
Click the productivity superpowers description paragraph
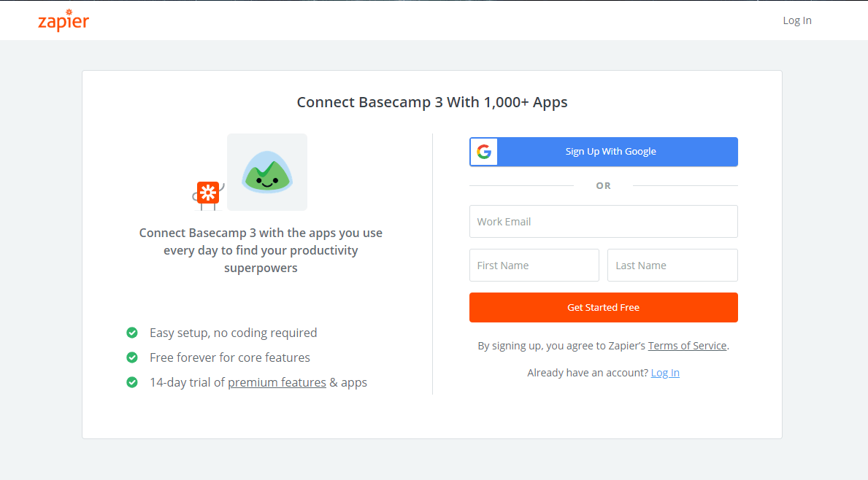pyautogui.click(x=261, y=250)
